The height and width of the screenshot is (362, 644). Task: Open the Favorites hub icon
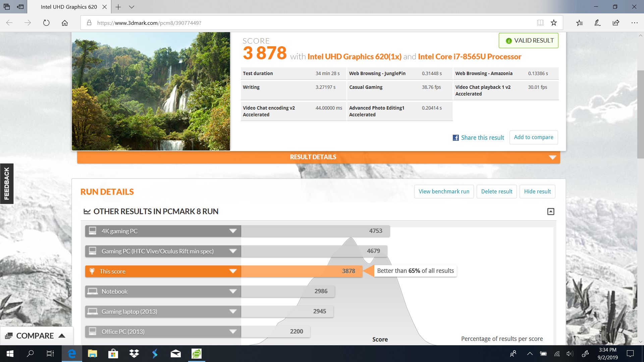[x=579, y=23]
